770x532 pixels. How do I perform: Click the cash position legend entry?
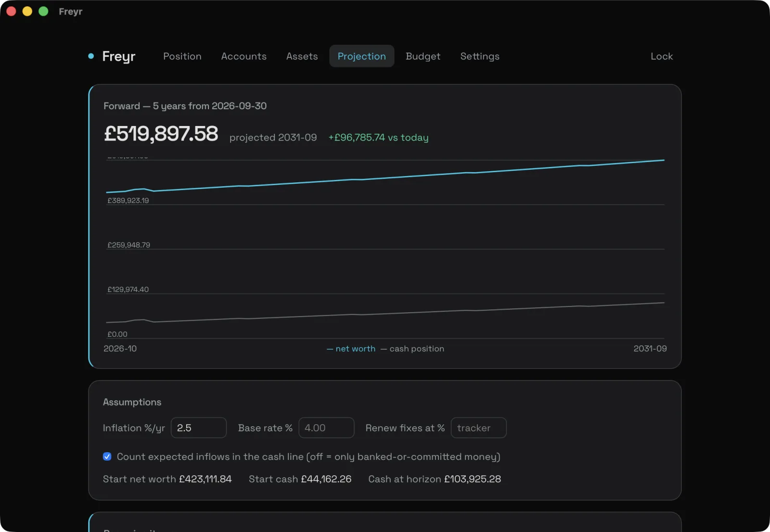tap(412, 349)
